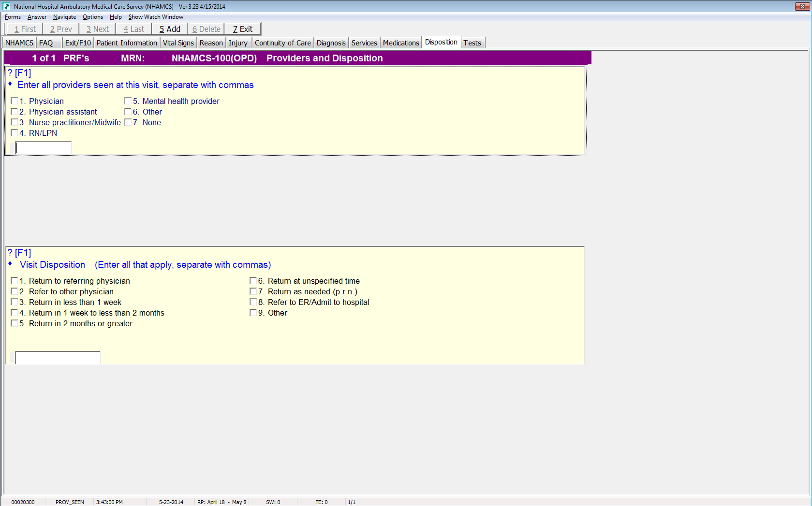Check Mental health provider checkbox
The image size is (812, 506).
point(128,101)
